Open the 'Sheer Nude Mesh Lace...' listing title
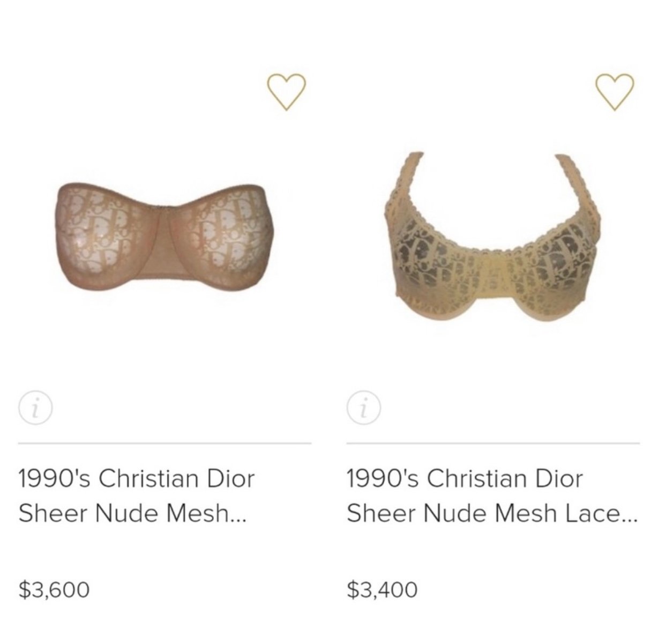This screenshot has width=665, height=644. coord(492,495)
